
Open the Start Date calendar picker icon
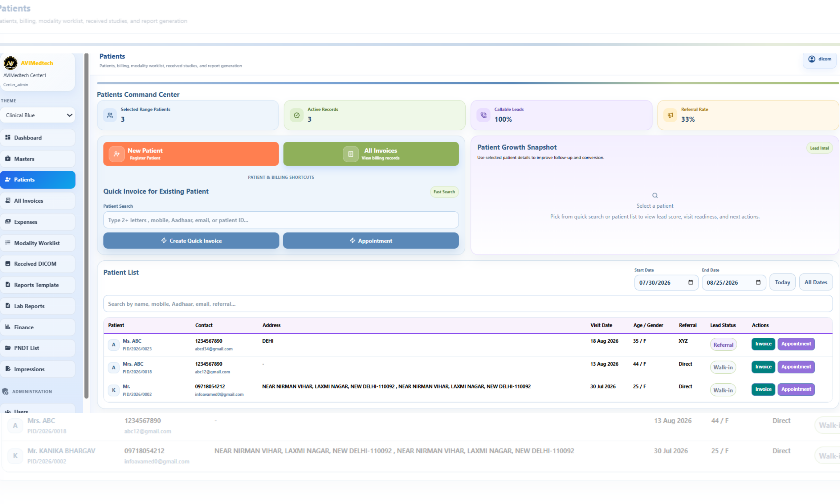click(x=690, y=282)
